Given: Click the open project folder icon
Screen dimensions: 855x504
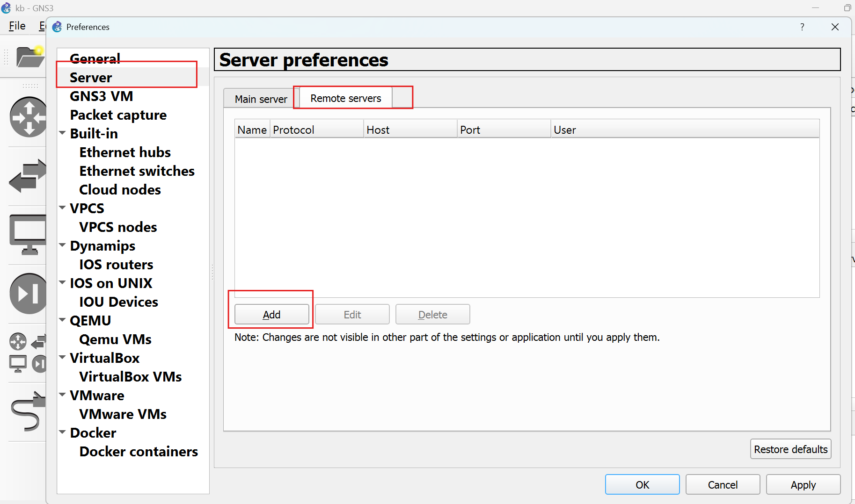Looking at the screenshot, I should point(29,57).
